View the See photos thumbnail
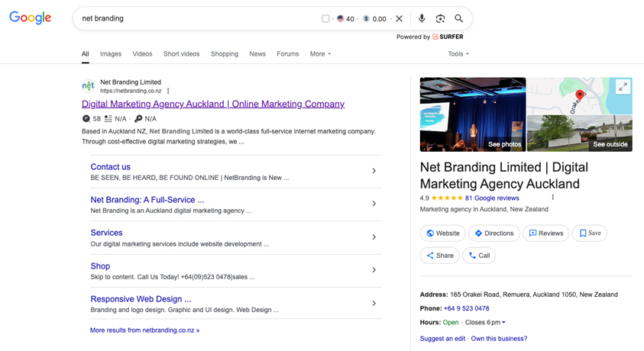This screenshot has height=351, width=644. point(473,114)
